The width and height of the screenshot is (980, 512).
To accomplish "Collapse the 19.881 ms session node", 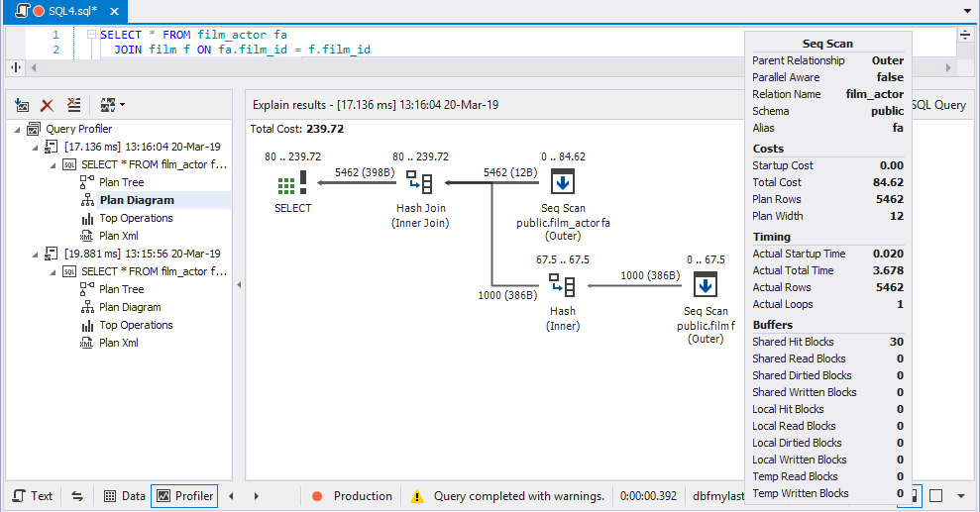I will 36,255.
